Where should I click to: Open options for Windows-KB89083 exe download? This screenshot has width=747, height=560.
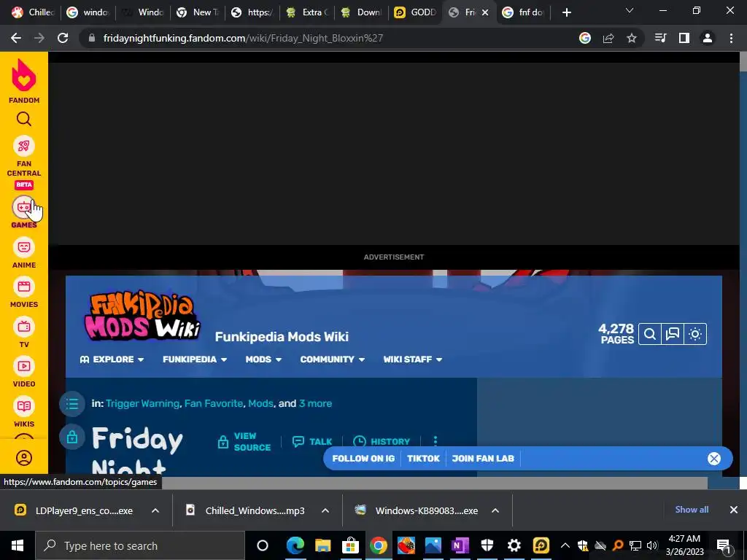495,510
